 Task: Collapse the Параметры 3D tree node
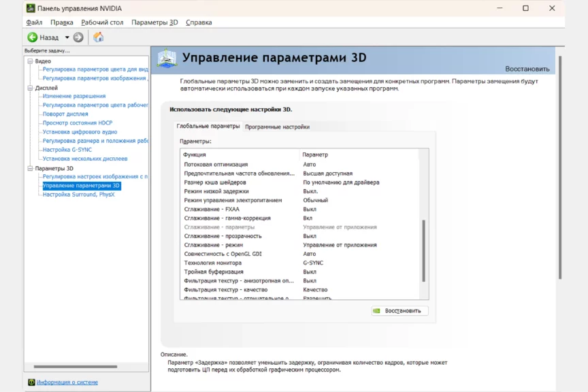pyautogui.click(x=29, y=168)
